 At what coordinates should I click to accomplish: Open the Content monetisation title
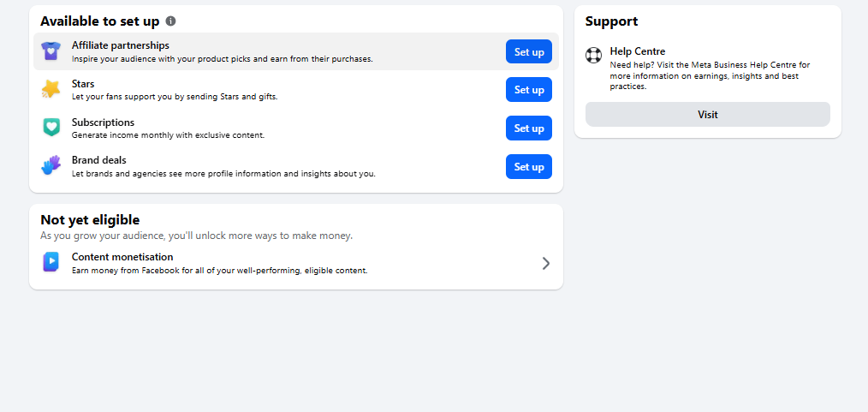(122, 257)
